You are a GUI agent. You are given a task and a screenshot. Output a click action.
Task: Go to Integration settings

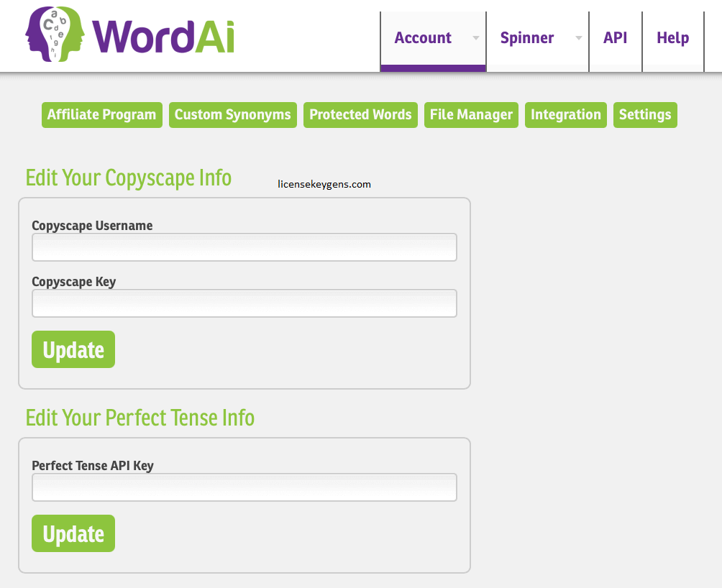tap(565, 114)
